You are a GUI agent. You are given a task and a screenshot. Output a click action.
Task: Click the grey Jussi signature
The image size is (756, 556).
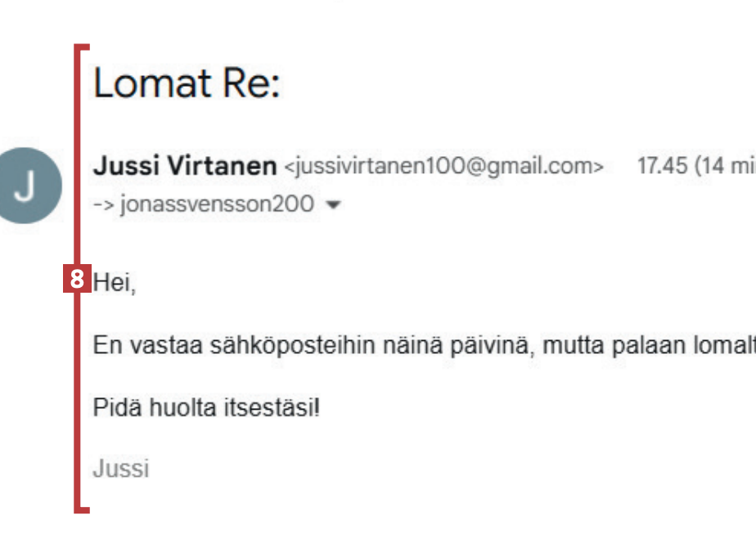coord(121,469)
